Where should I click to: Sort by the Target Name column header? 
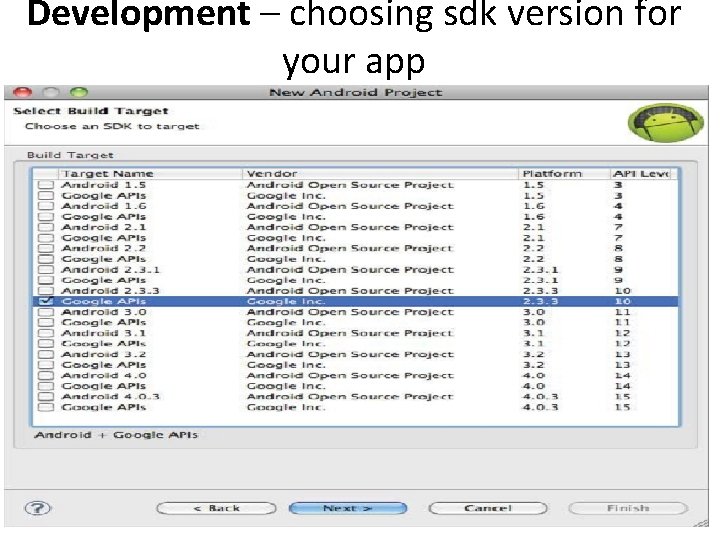pyautogui.click(x=150, y=174)
